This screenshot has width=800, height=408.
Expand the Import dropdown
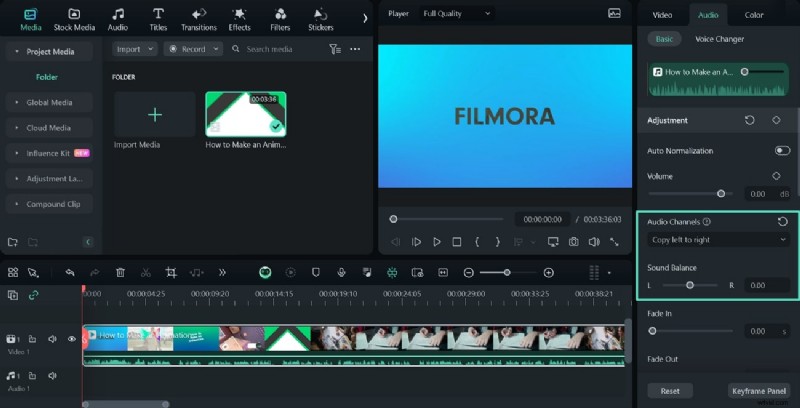[x=135, y=49]
